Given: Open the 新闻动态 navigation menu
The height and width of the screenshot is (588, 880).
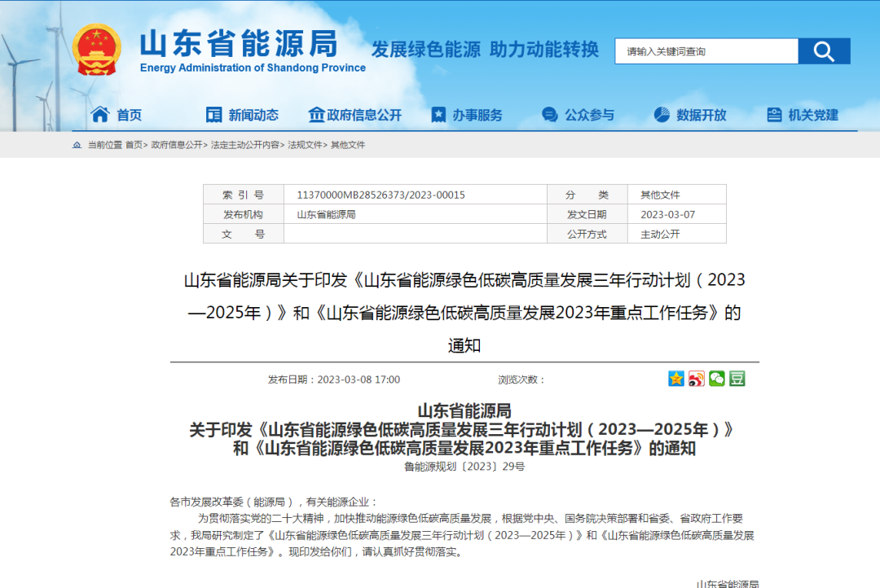Looking at the screenshot, I should point(242,115).
